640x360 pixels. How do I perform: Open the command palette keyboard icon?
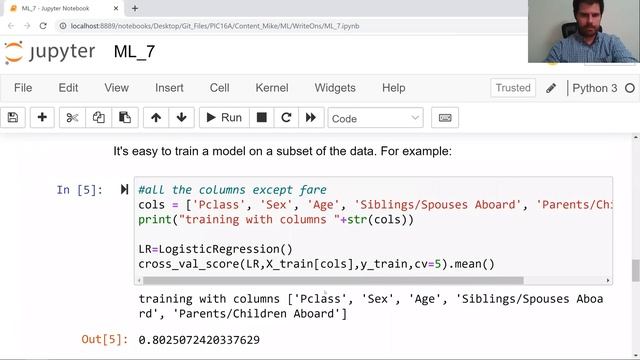pyautogui.click(x=445, y=118)
